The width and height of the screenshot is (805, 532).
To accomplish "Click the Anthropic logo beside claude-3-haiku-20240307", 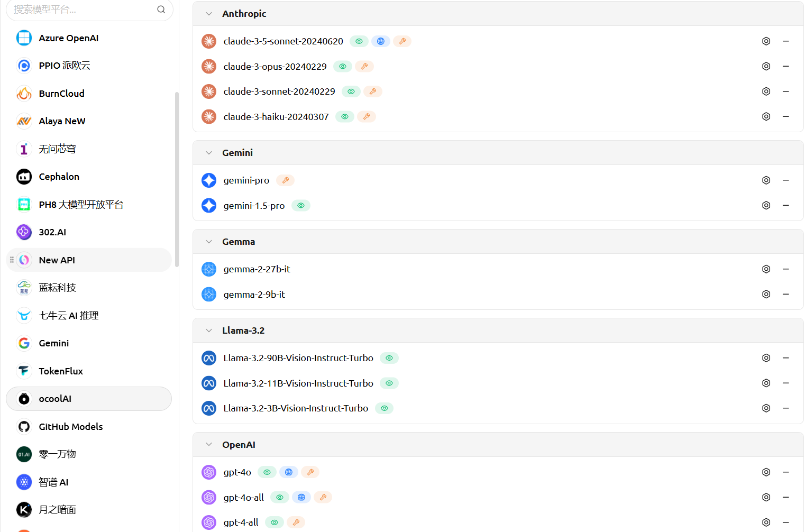I will (209, 116).
